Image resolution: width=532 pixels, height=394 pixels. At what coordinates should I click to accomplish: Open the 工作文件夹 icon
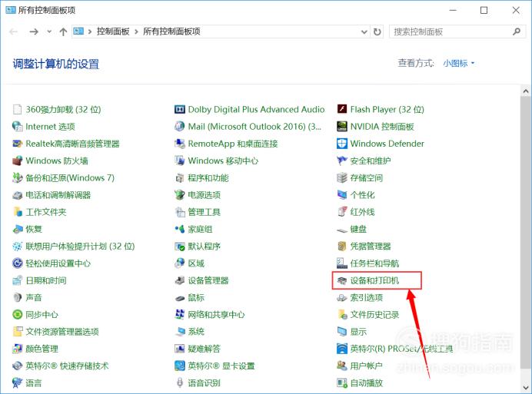pyautogui.click(x=18, y=212)
